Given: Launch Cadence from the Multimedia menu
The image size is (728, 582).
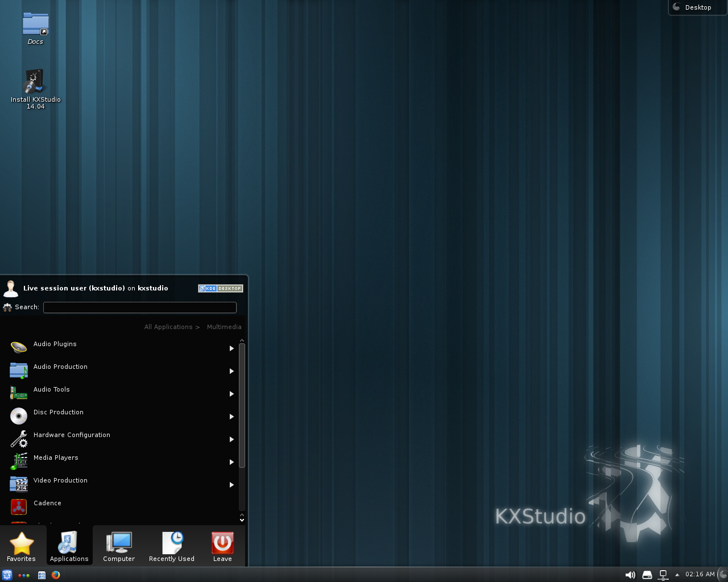Looking at the screenshot, I should point(47,504).
